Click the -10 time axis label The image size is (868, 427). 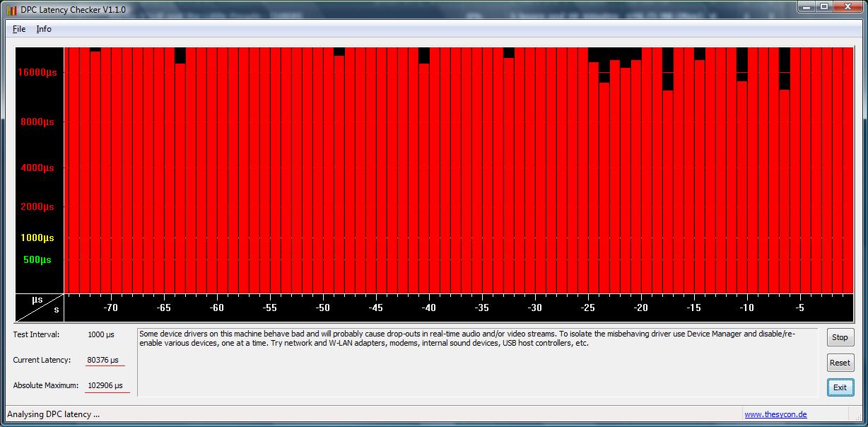point(747,308)
